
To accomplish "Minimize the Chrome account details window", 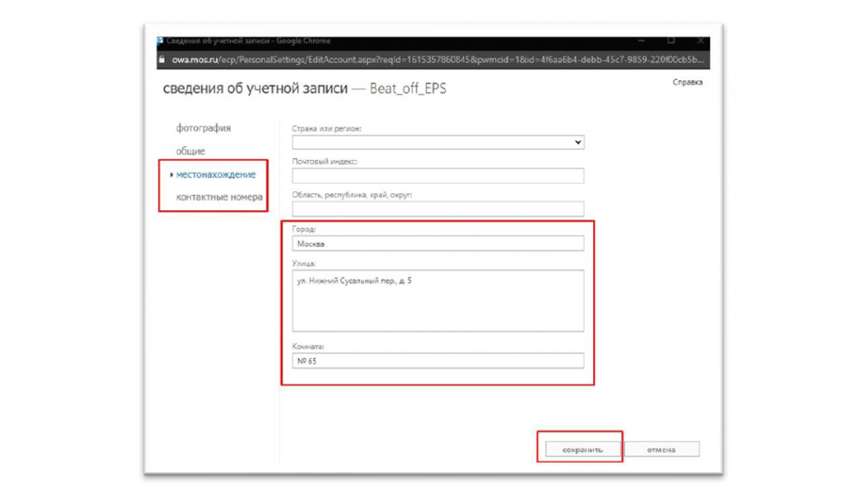I will pyautogui.click(x=639, y=40).
